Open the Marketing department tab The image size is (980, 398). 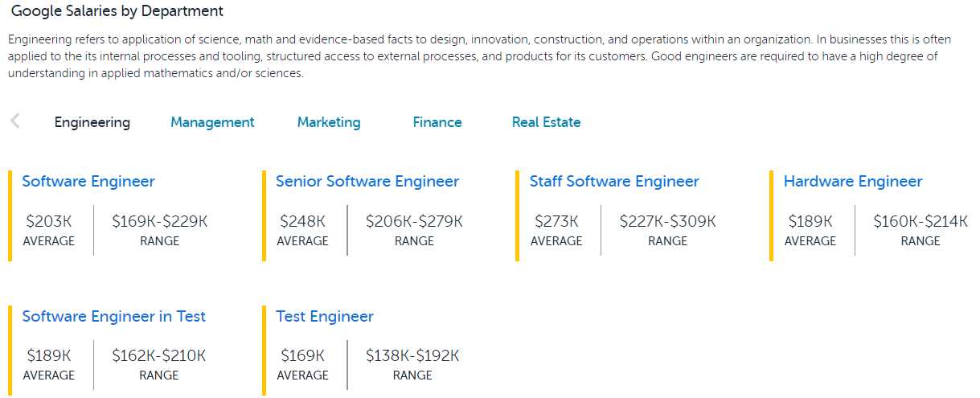[x=329, y=122]
